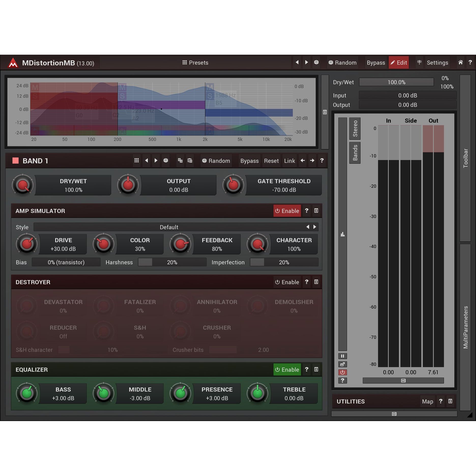Click the Harshness slider
The width and height of the screenshot is (476, 476).
(x=172, y=262)
